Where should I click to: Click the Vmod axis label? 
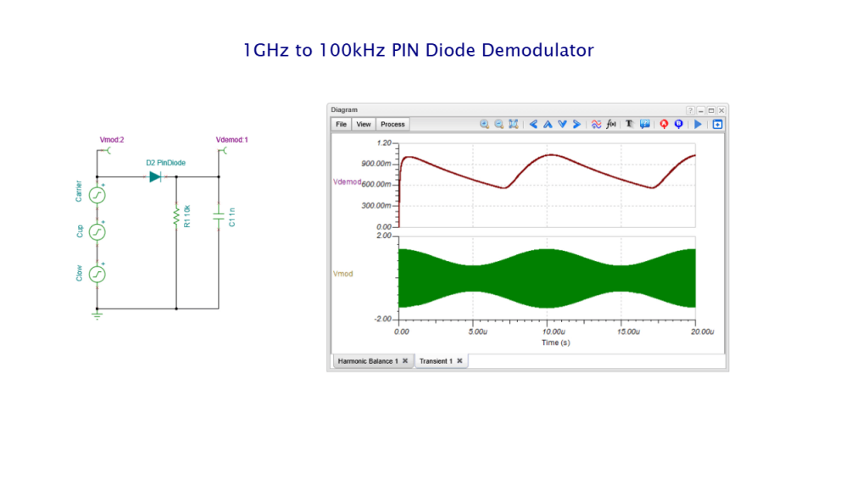tap(343, 274)
